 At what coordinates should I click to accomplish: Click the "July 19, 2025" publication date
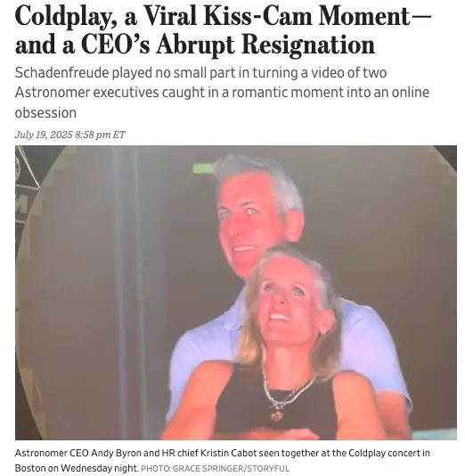[x=44, y=135]
